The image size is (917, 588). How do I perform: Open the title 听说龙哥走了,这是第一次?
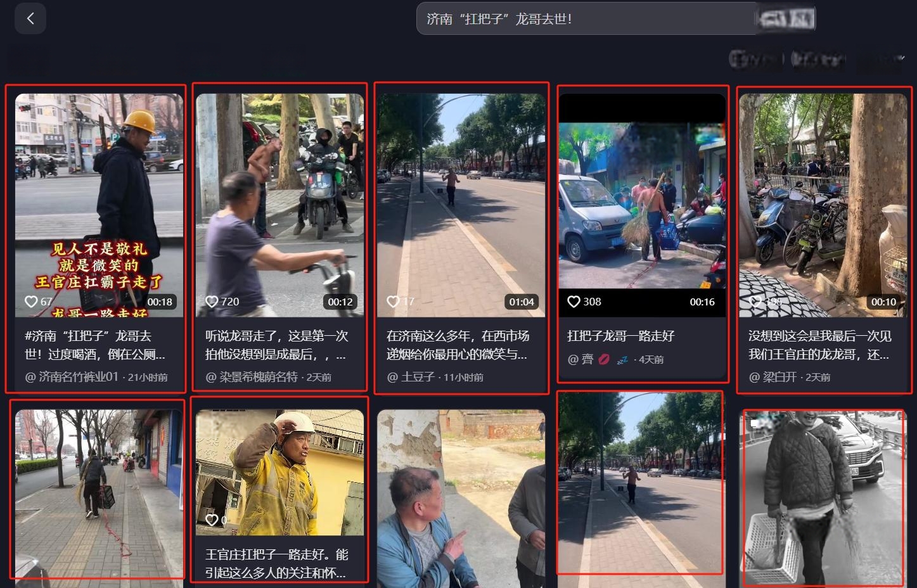pyautogui.click(x=277, y=345)
